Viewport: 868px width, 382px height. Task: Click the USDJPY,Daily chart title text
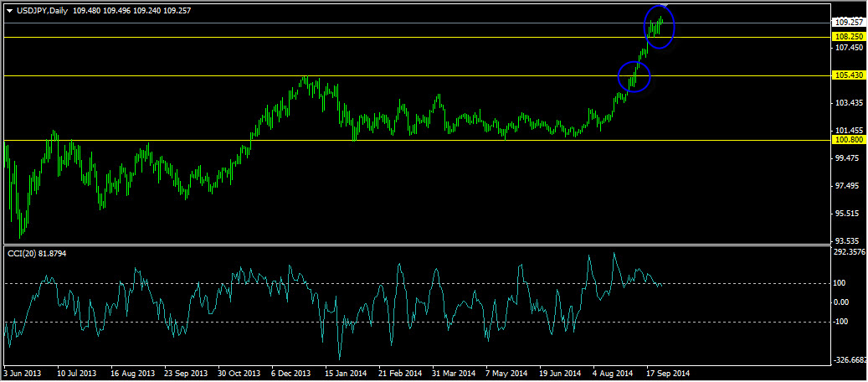[x=43, y=10]
